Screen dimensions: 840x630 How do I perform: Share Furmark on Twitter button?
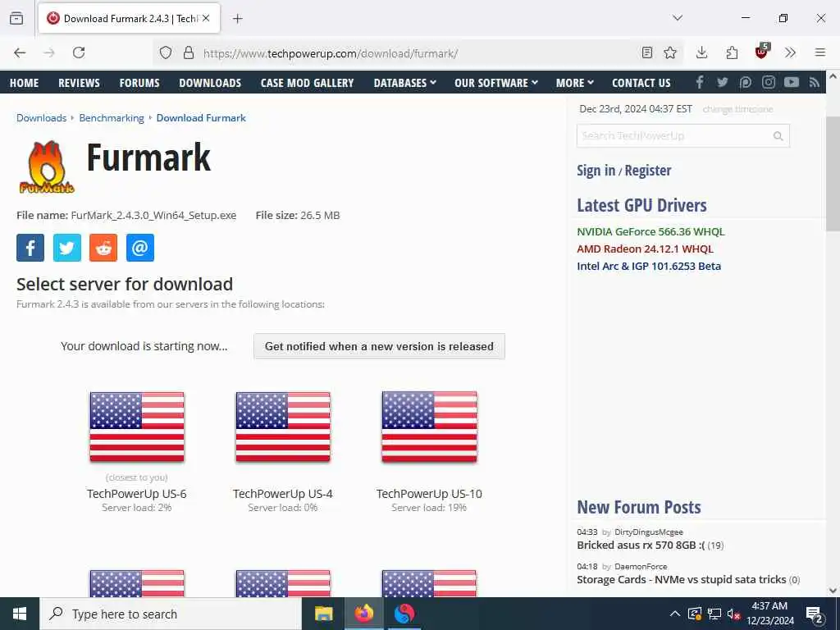point(67,248)
